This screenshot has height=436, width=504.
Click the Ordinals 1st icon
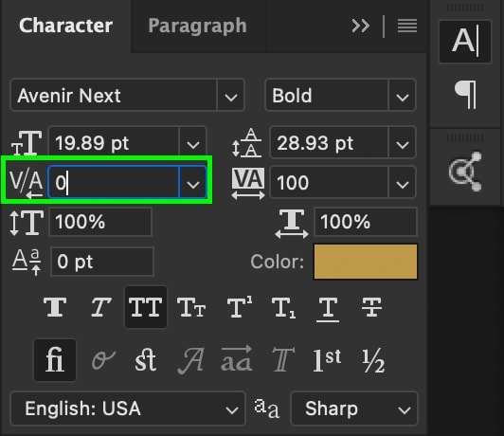[327, 360]
